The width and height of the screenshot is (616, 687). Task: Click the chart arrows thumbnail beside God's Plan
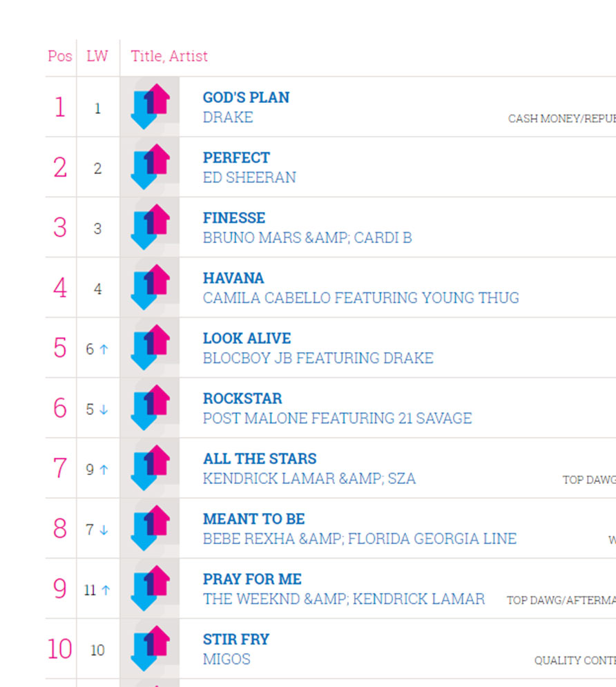point(149,106)
